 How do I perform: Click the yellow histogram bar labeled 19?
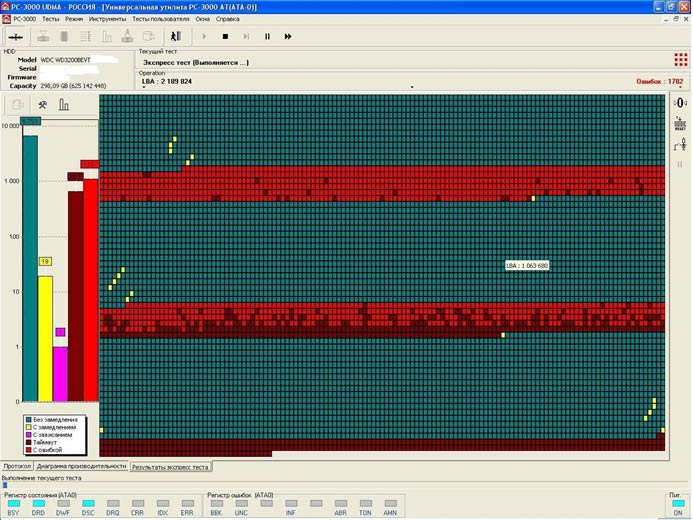(45, 339)
